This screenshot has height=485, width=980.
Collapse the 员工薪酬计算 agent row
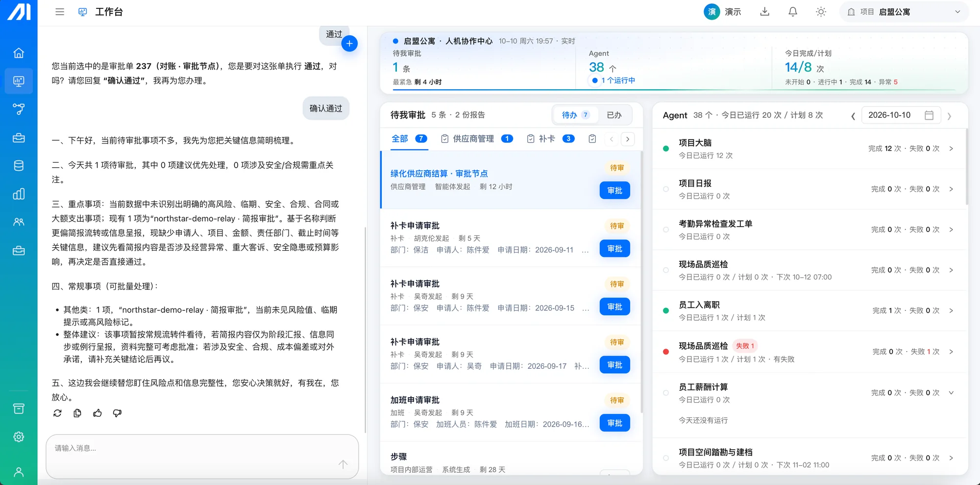(951, 393)
